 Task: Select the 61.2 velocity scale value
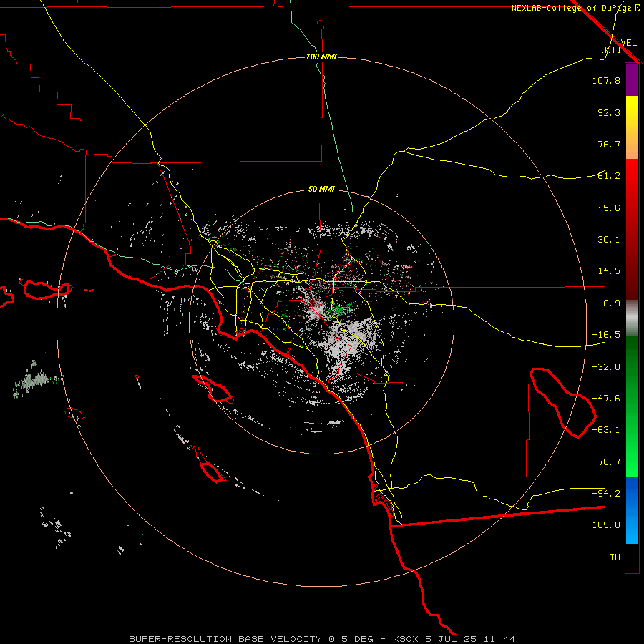pos(609,176)
